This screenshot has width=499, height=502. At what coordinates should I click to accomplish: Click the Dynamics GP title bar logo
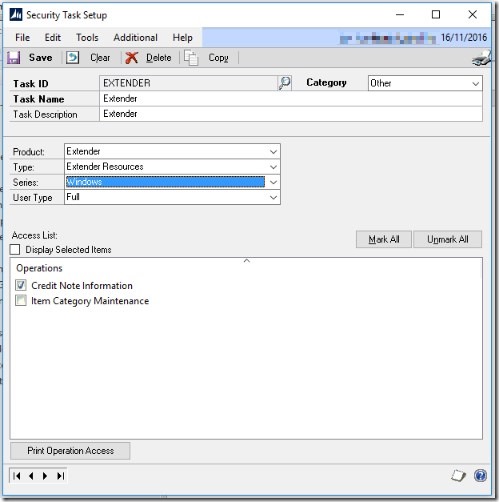point(16,15)
